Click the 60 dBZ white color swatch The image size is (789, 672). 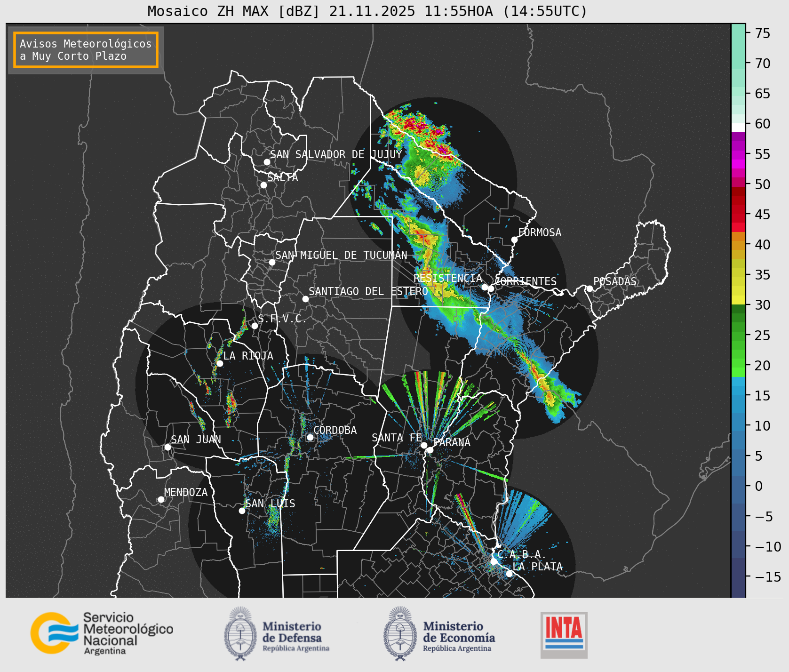[738, 128]
